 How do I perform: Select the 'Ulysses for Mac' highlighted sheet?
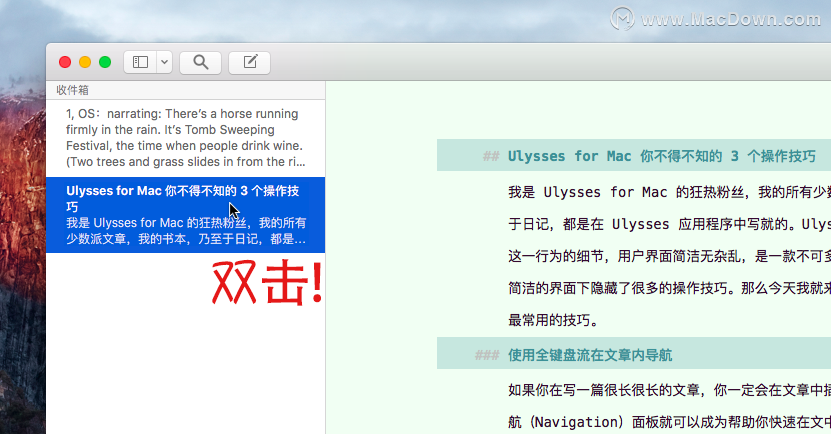185,215
